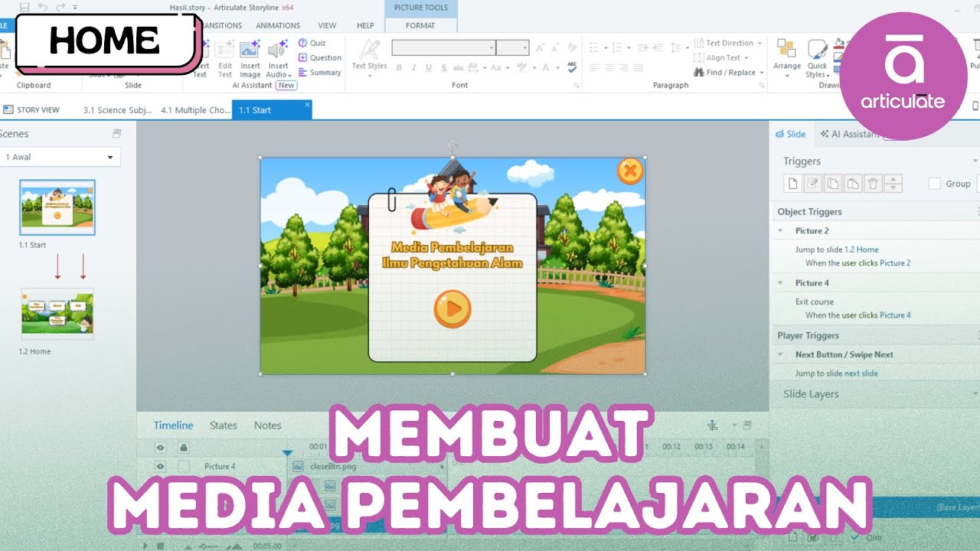
Task: Copy the selected trigger
Action: pos(833,184)
